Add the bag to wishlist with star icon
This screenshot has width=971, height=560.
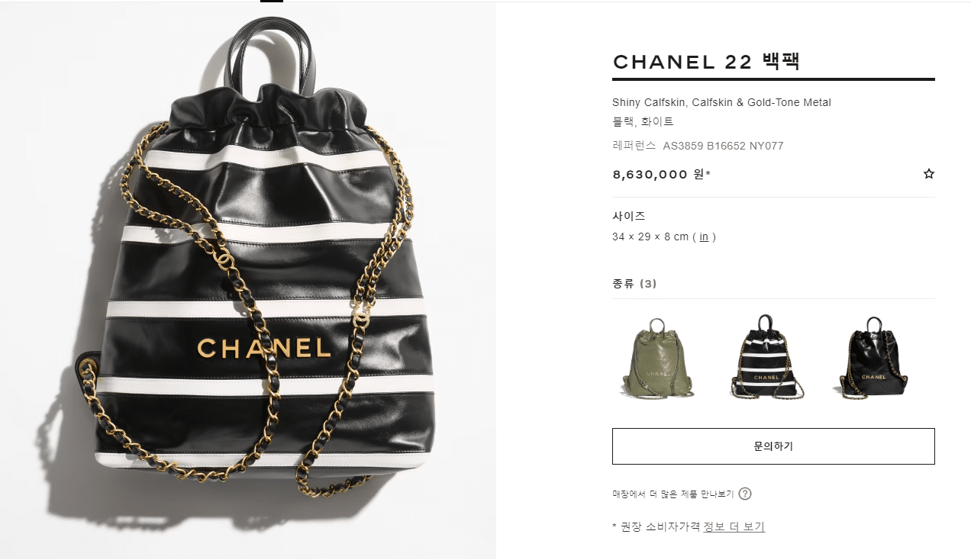pyautogui.click(x=928, y=174)
